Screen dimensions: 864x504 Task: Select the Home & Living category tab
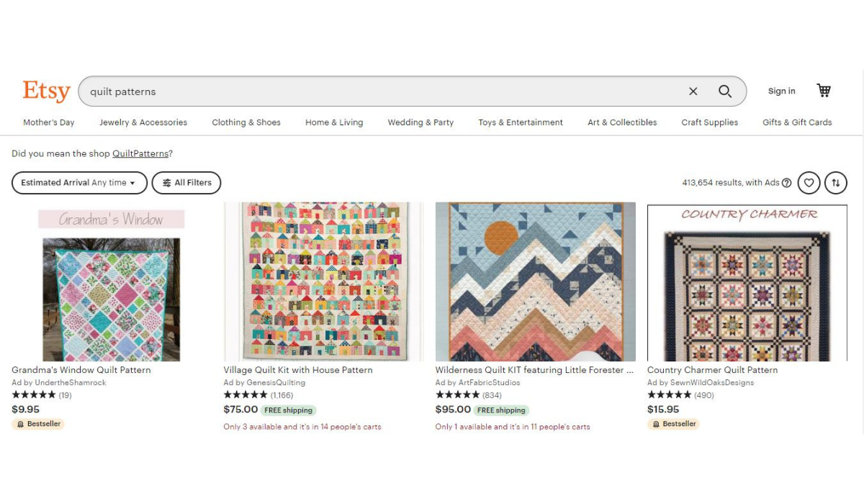333,122
